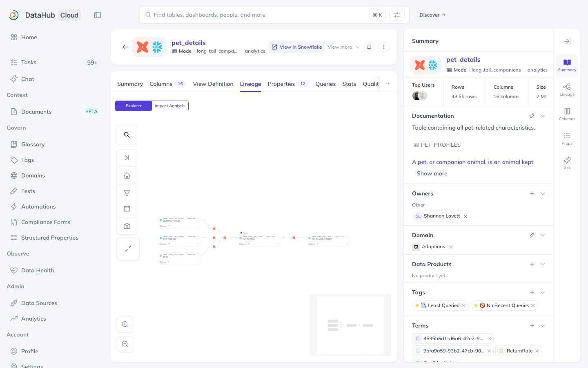Viewport: 588px width, 368px height.
Task: Edit documentation with pencil icon
Action: (x=532, y=116)
